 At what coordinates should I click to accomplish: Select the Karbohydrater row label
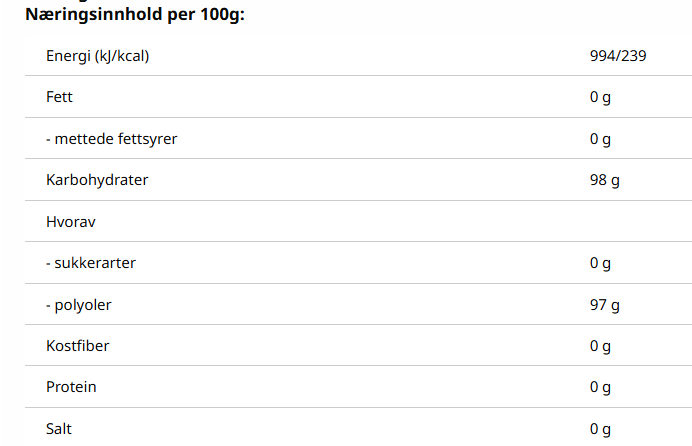tap(97, 180)
